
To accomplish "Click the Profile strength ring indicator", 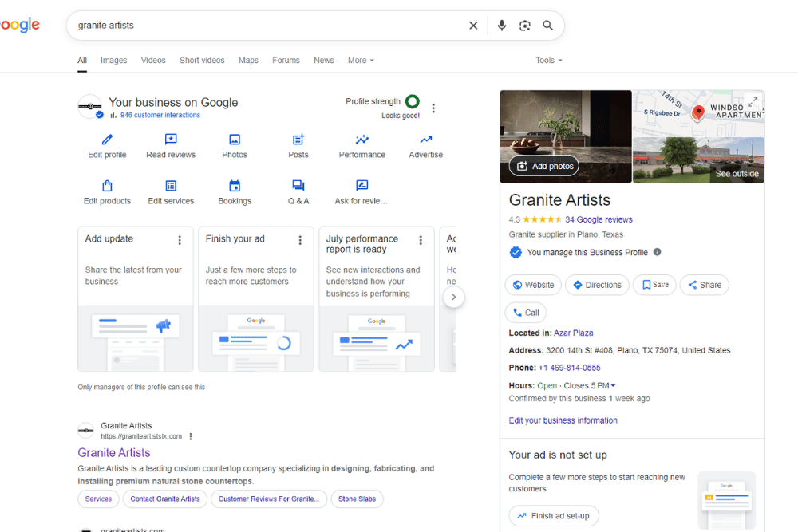I will pos(413,102).
